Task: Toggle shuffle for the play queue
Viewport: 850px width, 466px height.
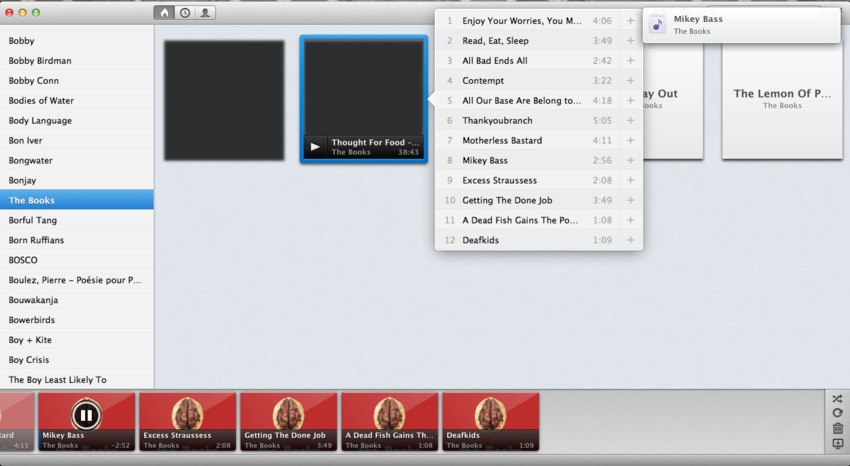Action: (837, 399)
